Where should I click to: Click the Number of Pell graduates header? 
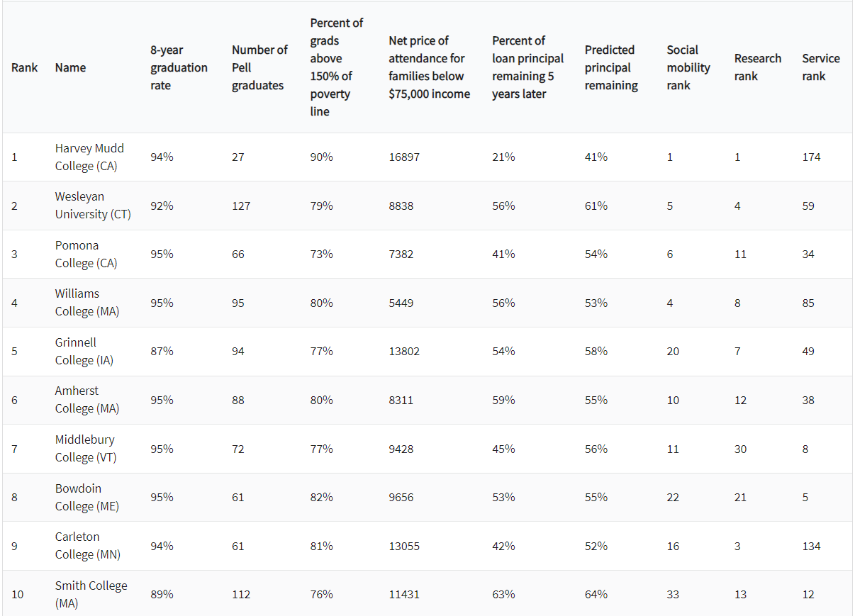click(x=259, y=67)
